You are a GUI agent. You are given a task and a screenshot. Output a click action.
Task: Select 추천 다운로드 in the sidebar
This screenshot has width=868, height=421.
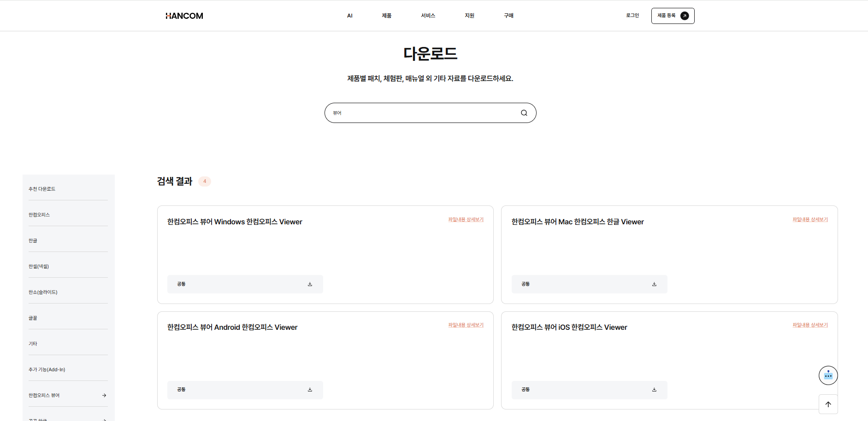(x=42, y=189)
